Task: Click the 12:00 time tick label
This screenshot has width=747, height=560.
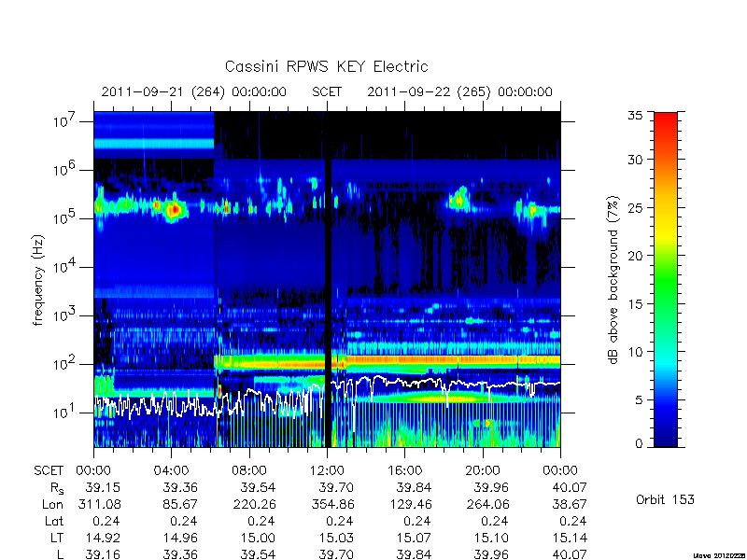Action: click(x=327, y=470)
